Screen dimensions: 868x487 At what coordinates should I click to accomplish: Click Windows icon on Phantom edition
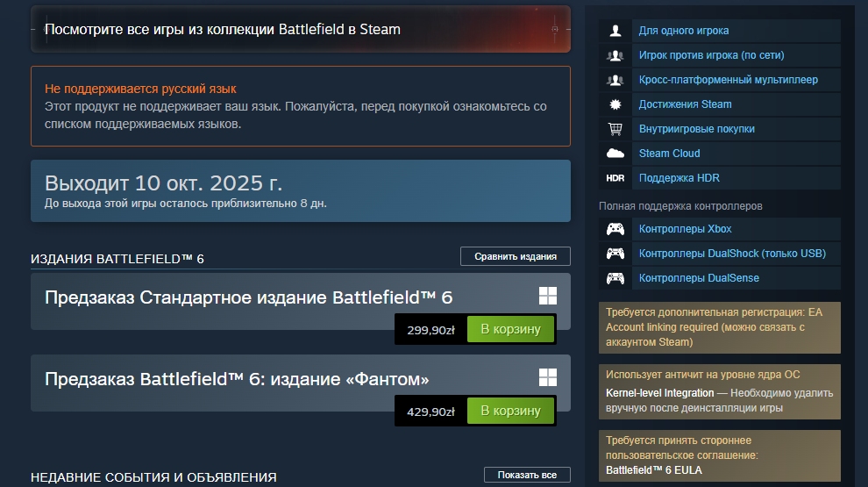click(548, 377)
